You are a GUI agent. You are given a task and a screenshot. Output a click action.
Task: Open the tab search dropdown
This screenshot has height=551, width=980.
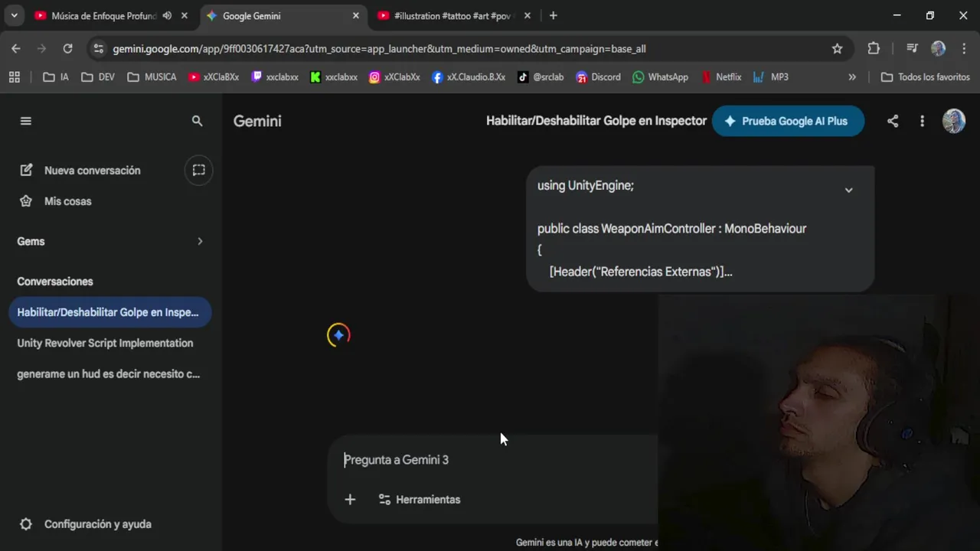(14, 15)
